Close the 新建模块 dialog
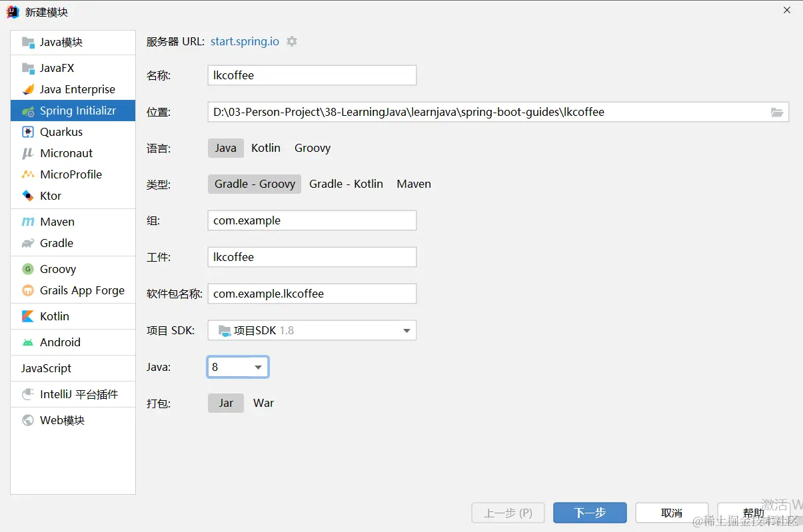The image size is (803, 532). click(787, 10)
